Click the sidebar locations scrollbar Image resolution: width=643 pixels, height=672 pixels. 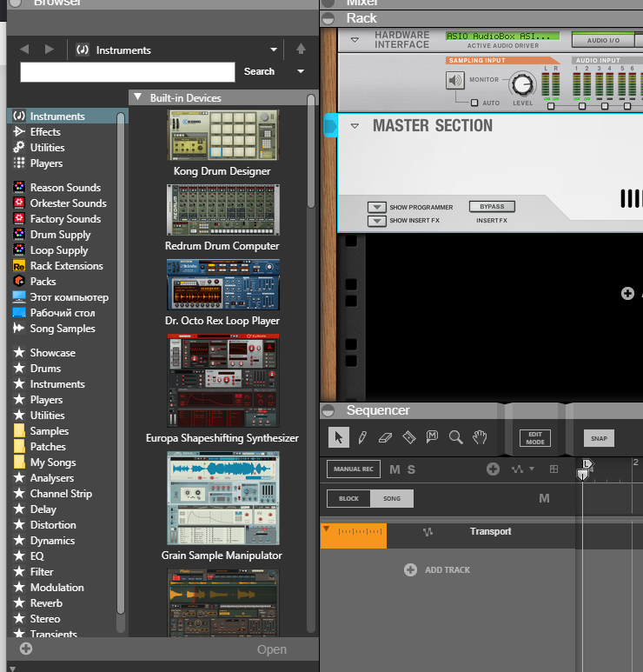click(x=121, y=363)
